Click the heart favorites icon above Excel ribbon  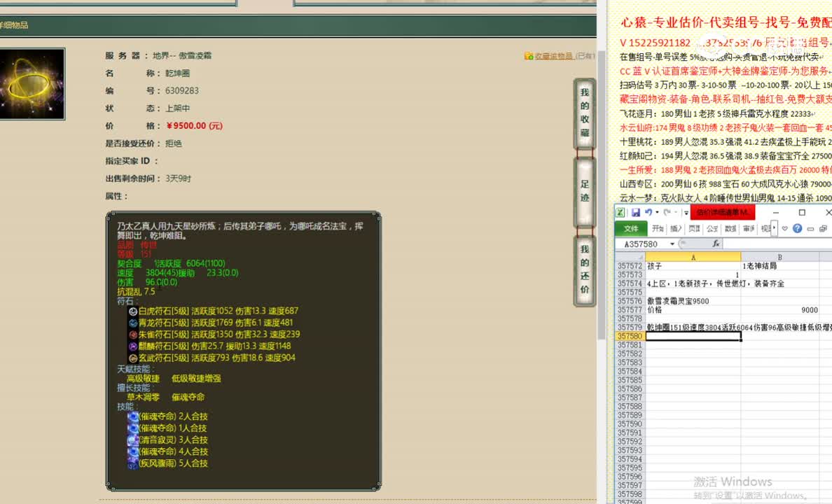pos(784,228)
